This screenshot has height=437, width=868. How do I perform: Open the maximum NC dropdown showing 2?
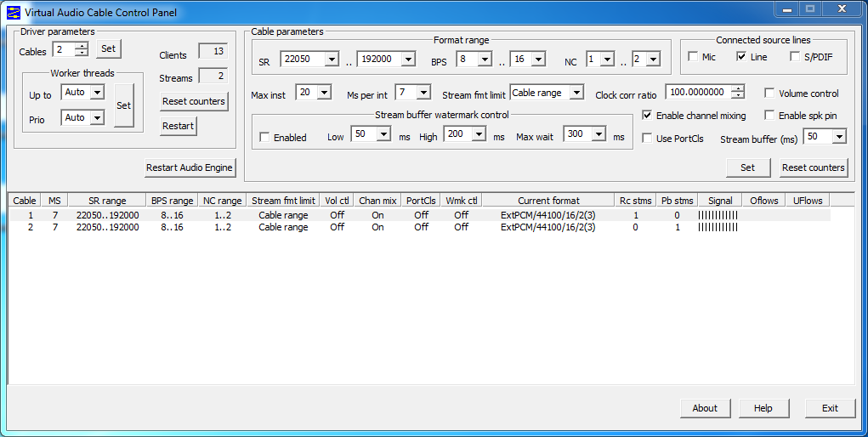[653, 59]
